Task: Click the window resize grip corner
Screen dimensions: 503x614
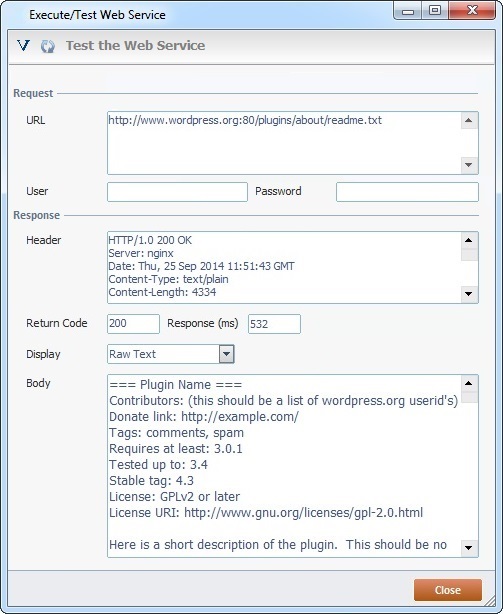Action: click(490, 602)
